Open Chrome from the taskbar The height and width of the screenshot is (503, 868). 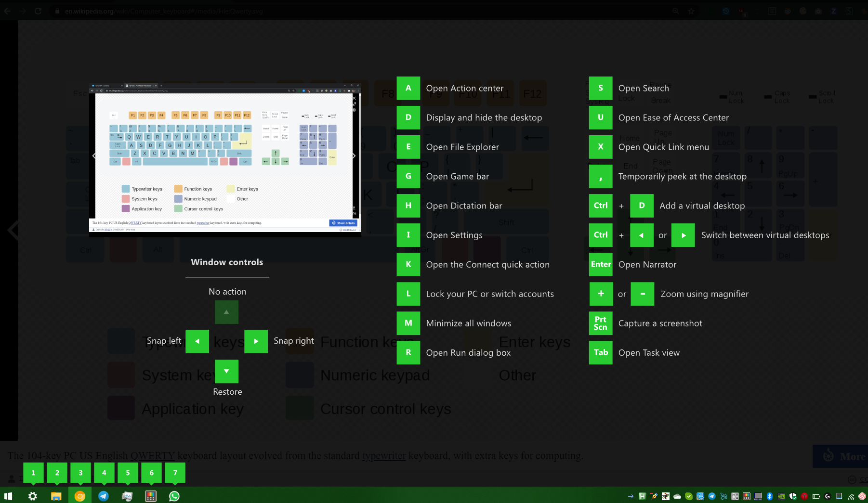click(x=80, y=496)
